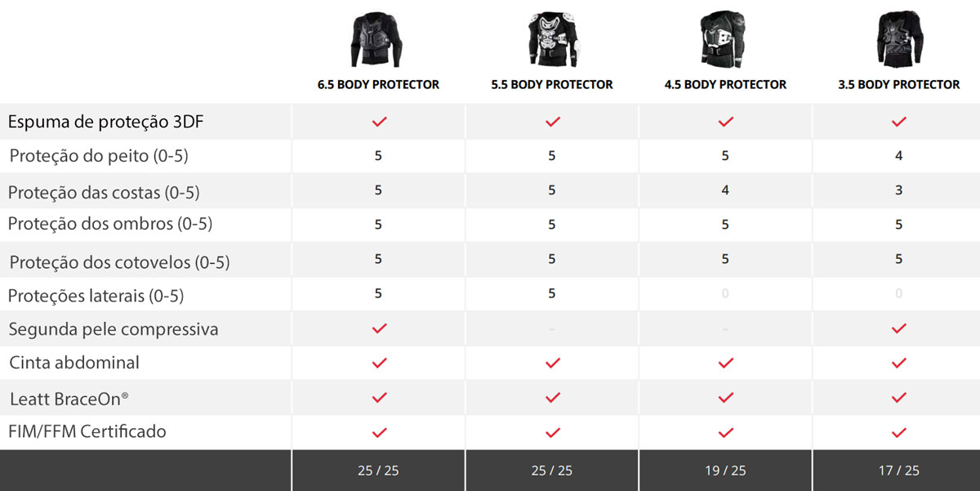Viewport: 980px width, 491px height.
Task: Click the 17 / 25 total score cell
Action: (898, 471)
